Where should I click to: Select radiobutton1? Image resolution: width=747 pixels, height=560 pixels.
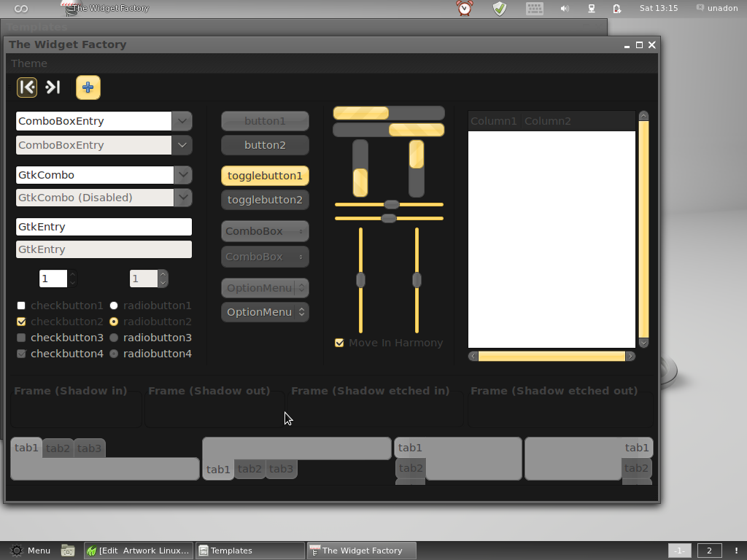point(113,306)
